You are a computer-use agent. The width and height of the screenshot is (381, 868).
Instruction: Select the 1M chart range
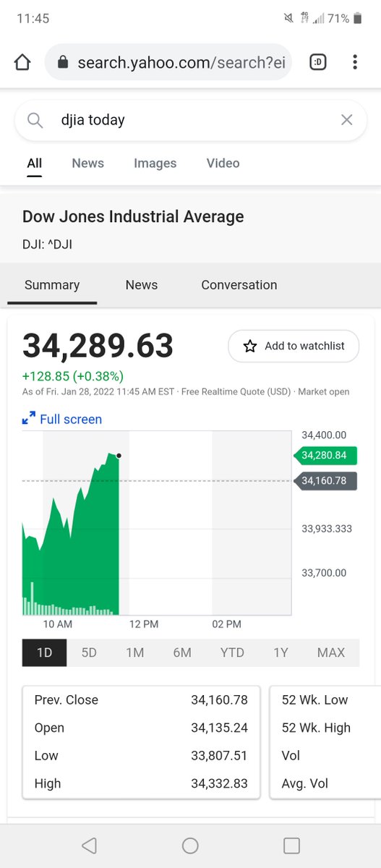[x=135, y=652]
